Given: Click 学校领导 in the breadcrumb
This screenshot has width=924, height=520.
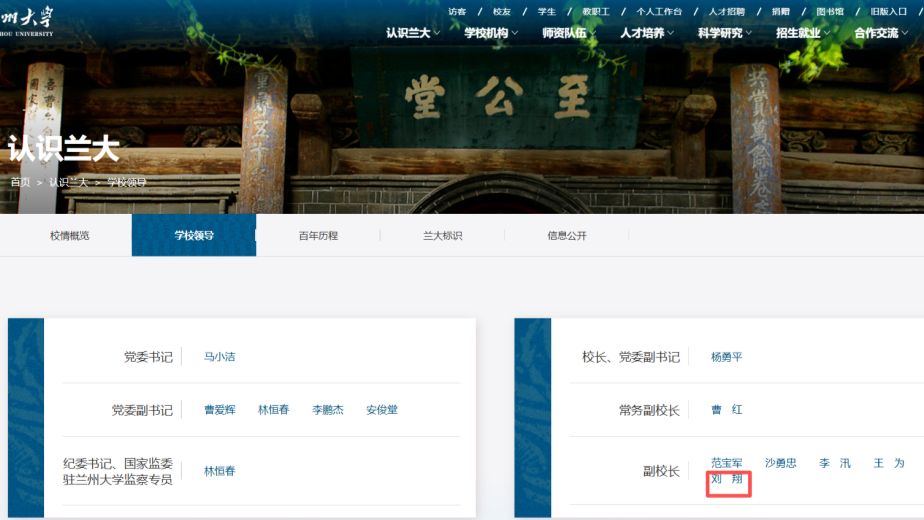Looking at the screenshot, I should point(126,182).
